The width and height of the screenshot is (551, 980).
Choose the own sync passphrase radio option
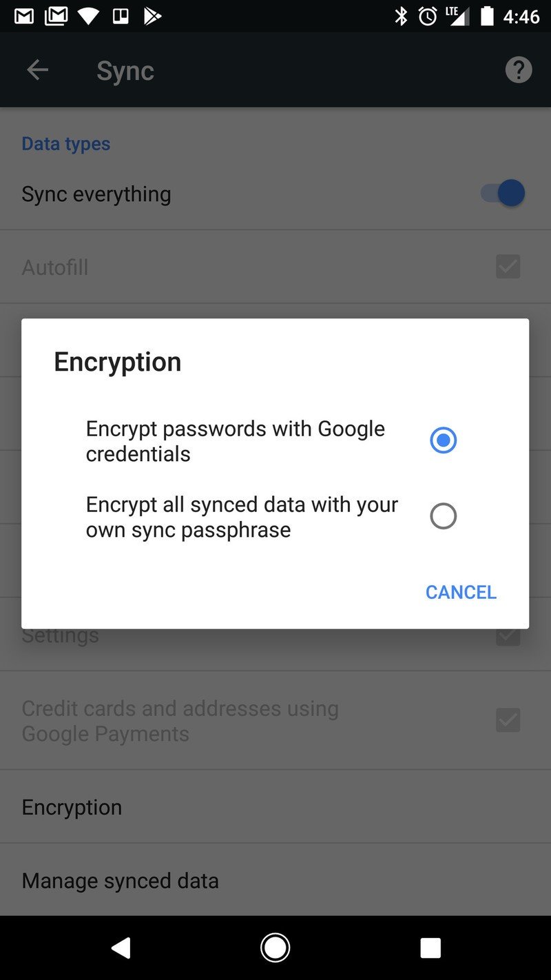point(443,516)
